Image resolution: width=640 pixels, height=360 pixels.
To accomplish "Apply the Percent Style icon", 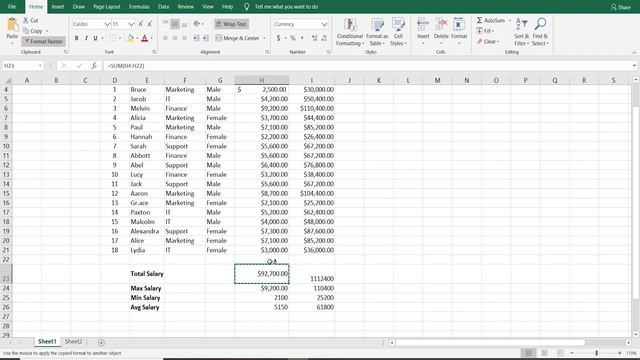I will [293, 38].
